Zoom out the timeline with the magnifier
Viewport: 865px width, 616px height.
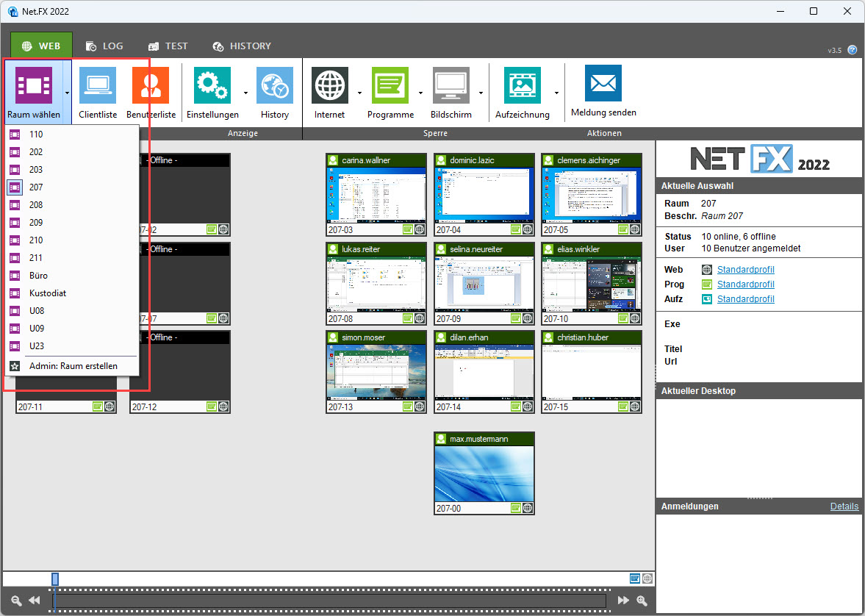[17, 600]
